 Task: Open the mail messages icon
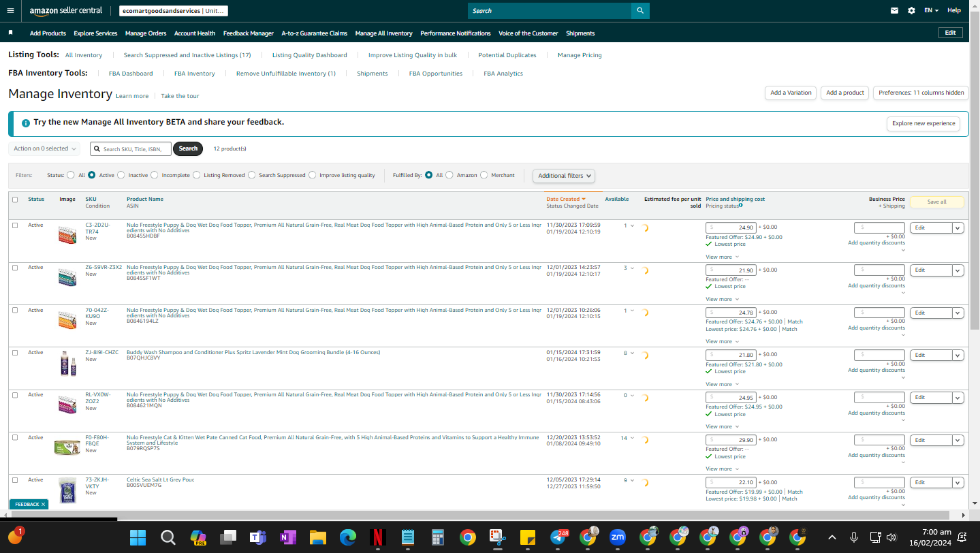[895, 10]
